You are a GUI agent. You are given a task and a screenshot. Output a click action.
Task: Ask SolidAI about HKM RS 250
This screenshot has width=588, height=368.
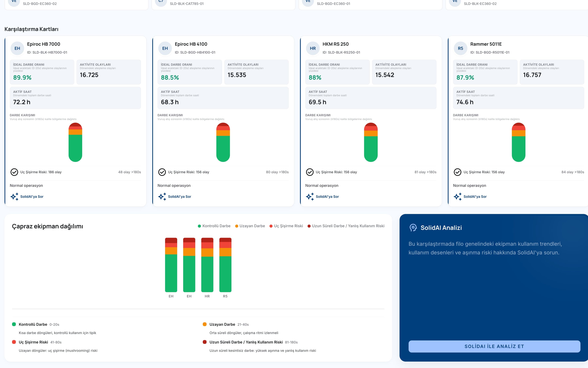[x=327, y=196]
